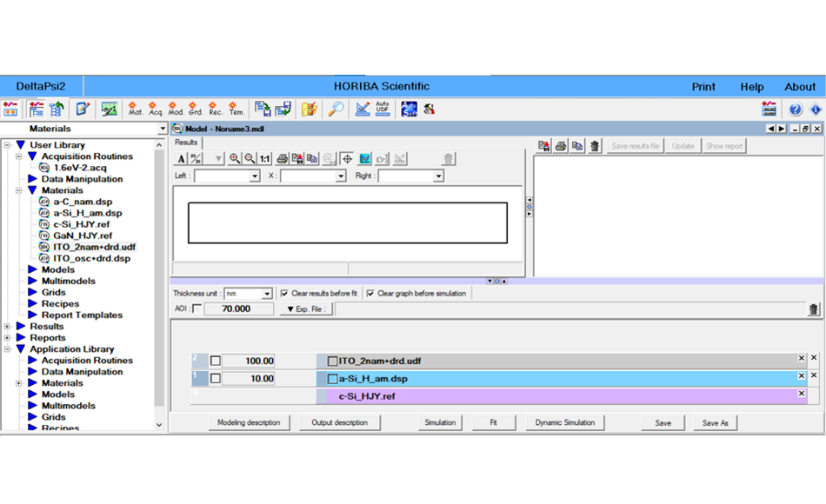The image size is (826, 504).
Task: Click the Auto UDF toolbar icon
Action: coord(383,109)
